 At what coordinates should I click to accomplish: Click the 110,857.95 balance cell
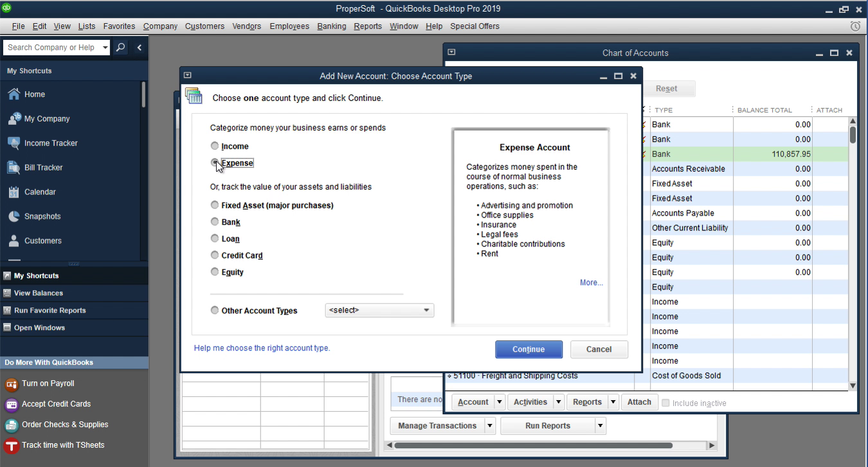click(773, 154)
